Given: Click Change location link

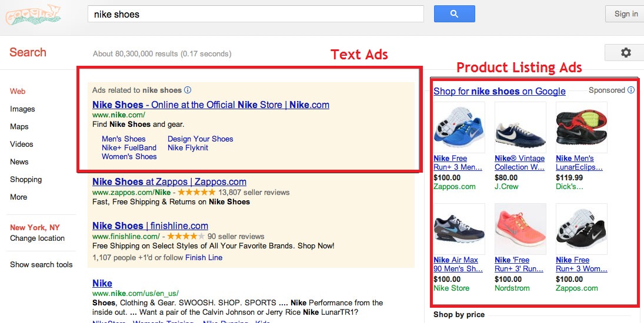Looking at the screenshot, I should pyautogui.click(x=37, y=238).
